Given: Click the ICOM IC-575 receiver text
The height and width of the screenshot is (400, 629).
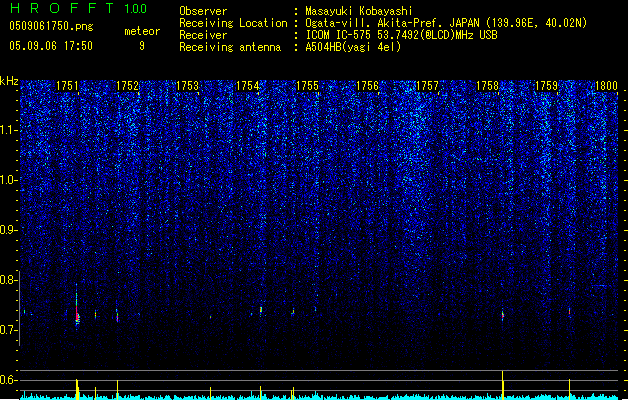Looking at the screenshot, I should pyautogui.click(x=402, y=35).
